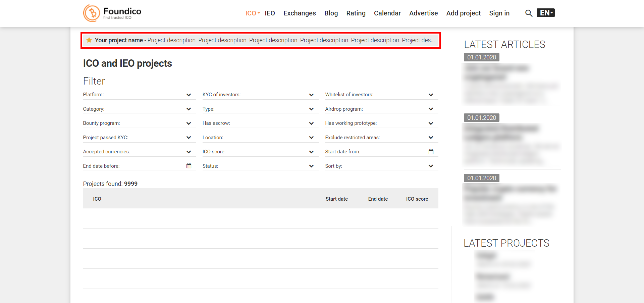Expand the Status filter dropdown
The height and width of the screenshot is (303, 644).
311,166
